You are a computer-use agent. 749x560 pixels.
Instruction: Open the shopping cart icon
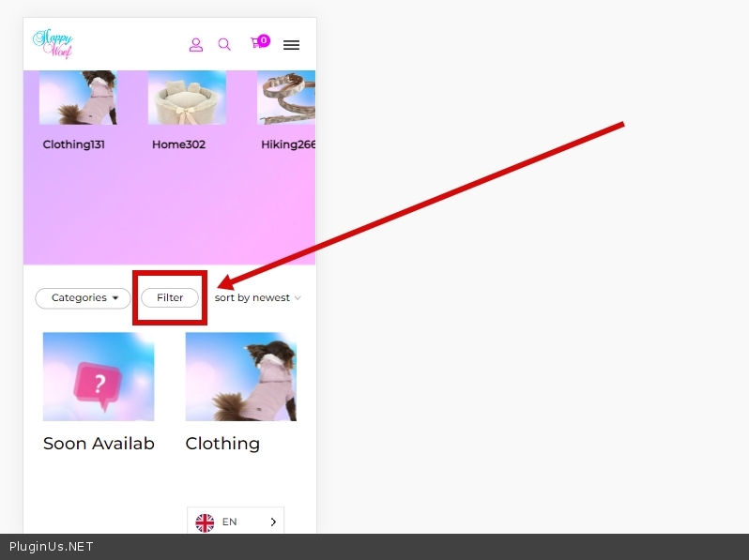tap(256, 43)
